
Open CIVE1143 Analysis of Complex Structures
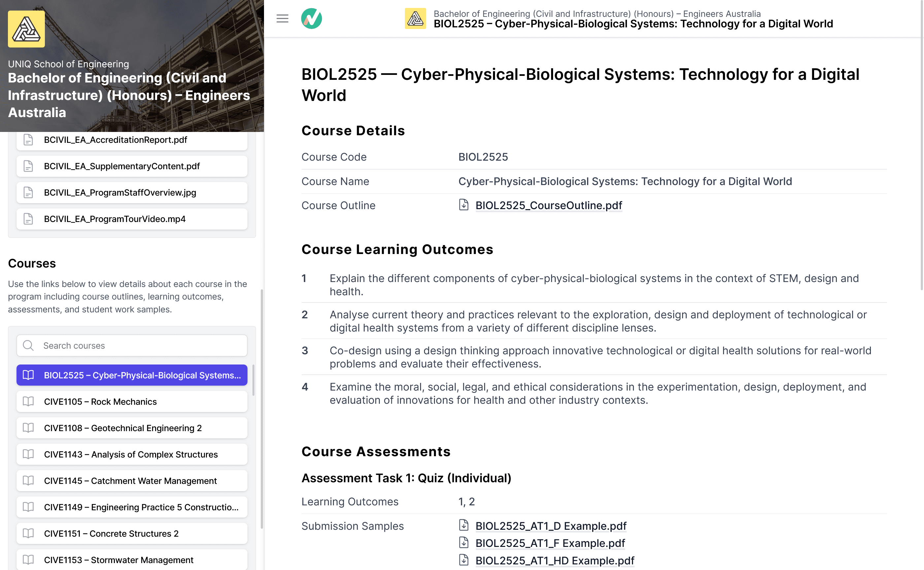[132, 454]
